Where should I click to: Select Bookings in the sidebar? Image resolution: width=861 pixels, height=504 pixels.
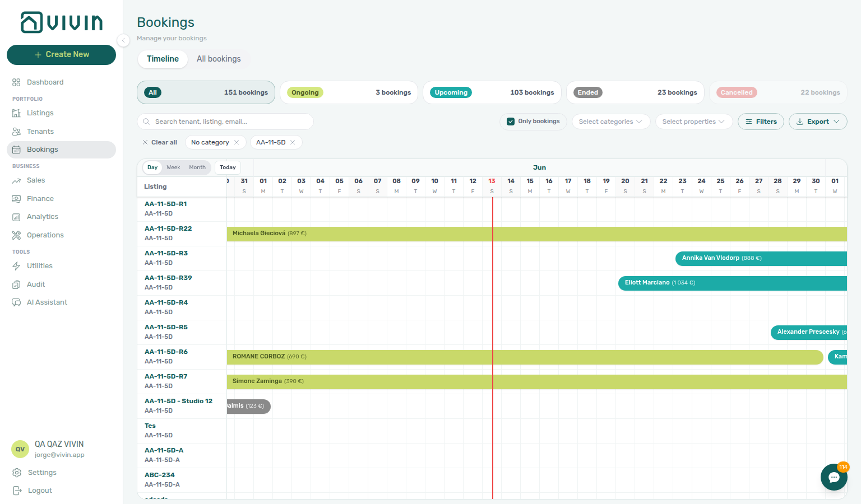tap(62, 150)
